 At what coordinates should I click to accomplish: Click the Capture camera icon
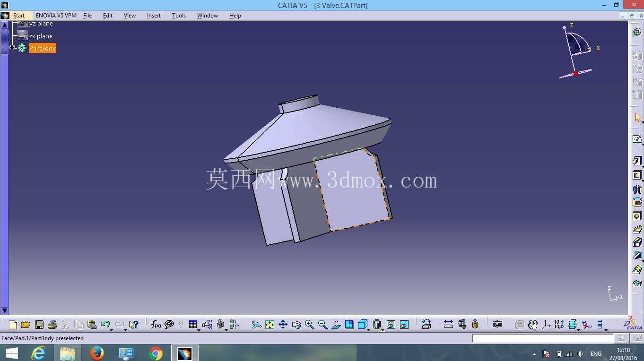click(497, 325)
